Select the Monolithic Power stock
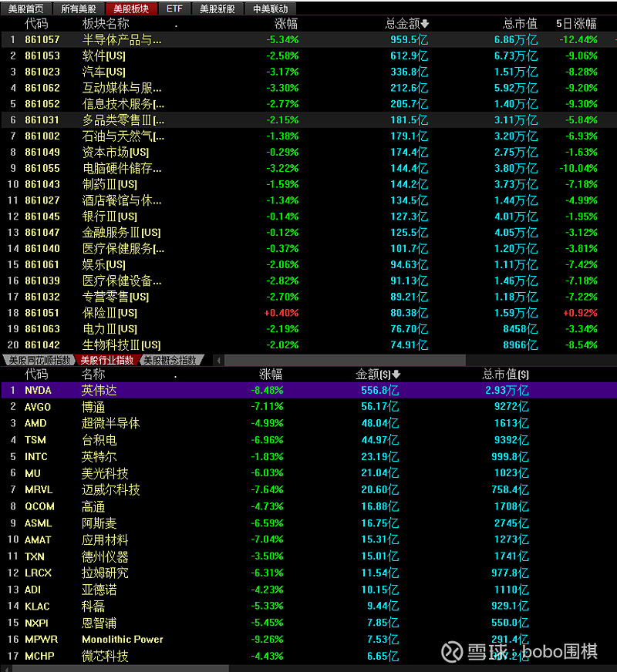 coord(123,640)
